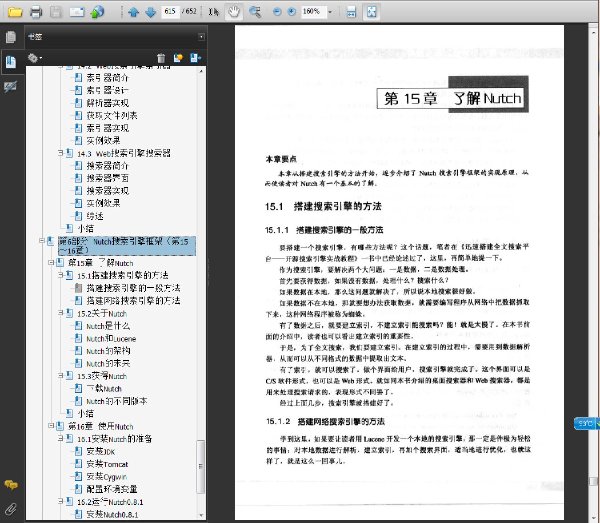
Task: Jump to bookmark Nutch的未来
Action: (108, 363)
